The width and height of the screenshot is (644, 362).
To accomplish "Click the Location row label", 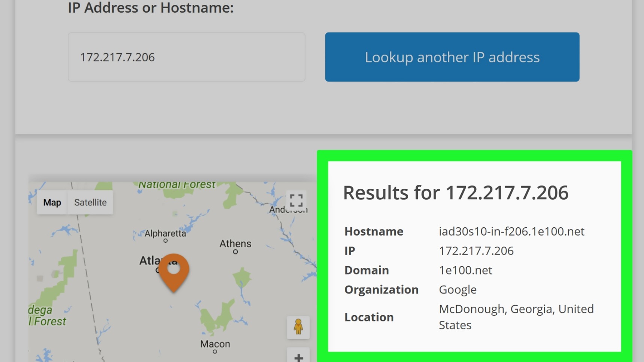I will 369,317.
